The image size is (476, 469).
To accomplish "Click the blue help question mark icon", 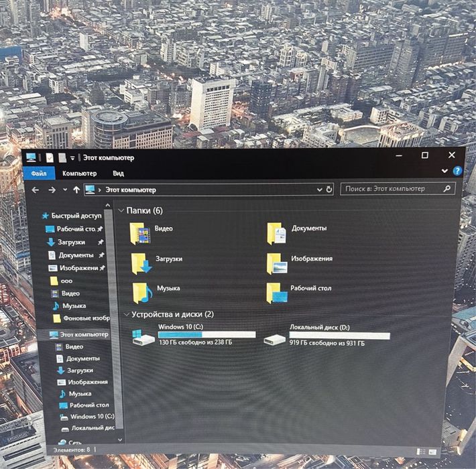I will pos(457,171).
